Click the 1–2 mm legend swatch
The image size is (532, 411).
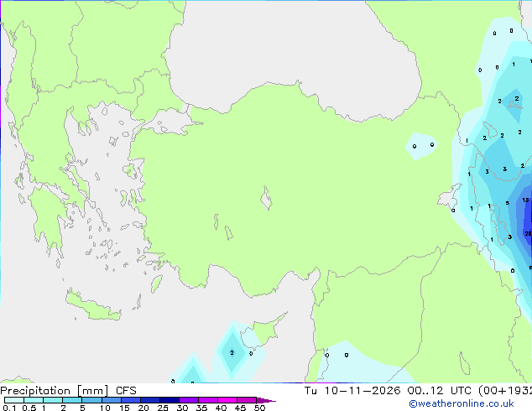point(53,400)
